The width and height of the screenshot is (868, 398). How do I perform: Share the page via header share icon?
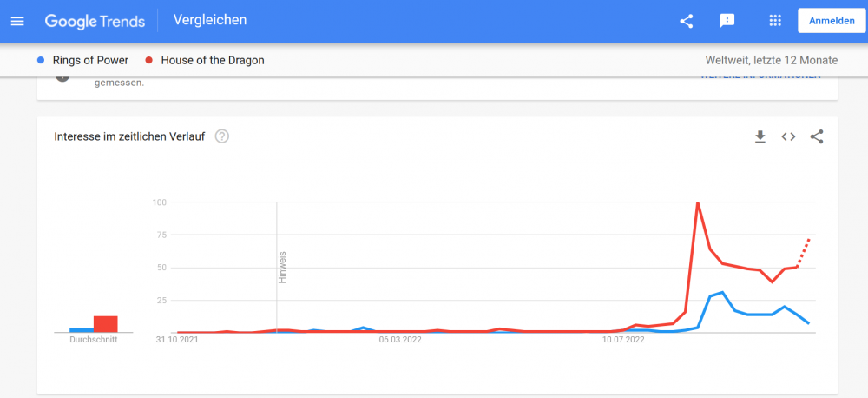(686, 21)
